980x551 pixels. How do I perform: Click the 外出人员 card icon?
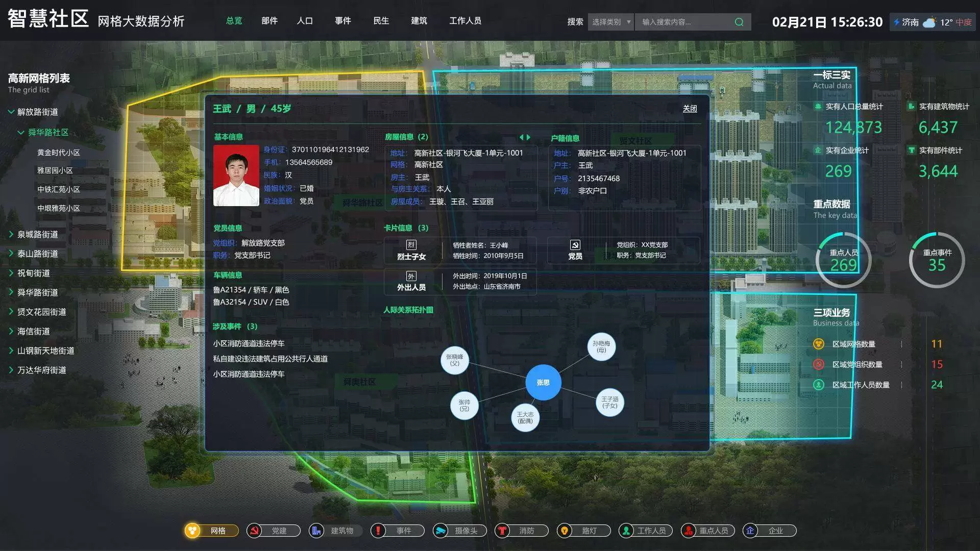(411, 276)
